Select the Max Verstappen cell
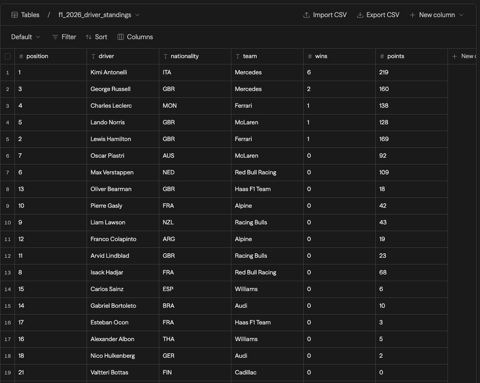Viewport: 480px width, 383px height. click(x=123, y=172)
